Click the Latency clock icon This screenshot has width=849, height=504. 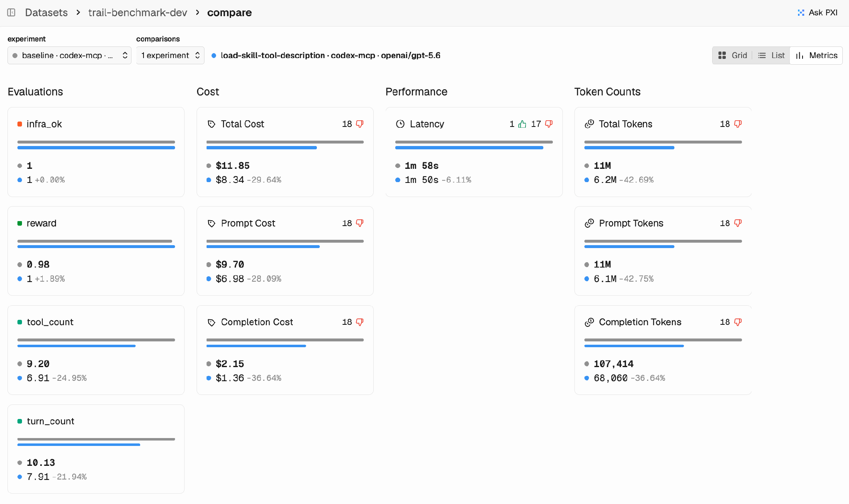click(x=400, y=124)
